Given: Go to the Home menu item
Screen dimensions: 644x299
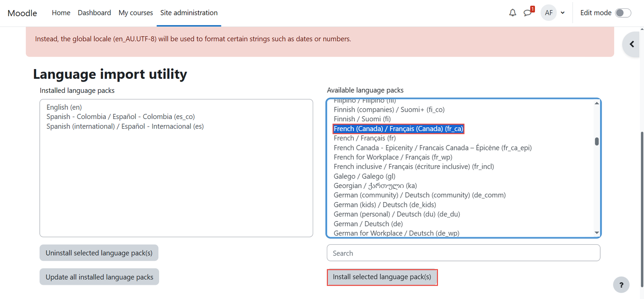Looking at the screenshot, I should click(61, 13).
